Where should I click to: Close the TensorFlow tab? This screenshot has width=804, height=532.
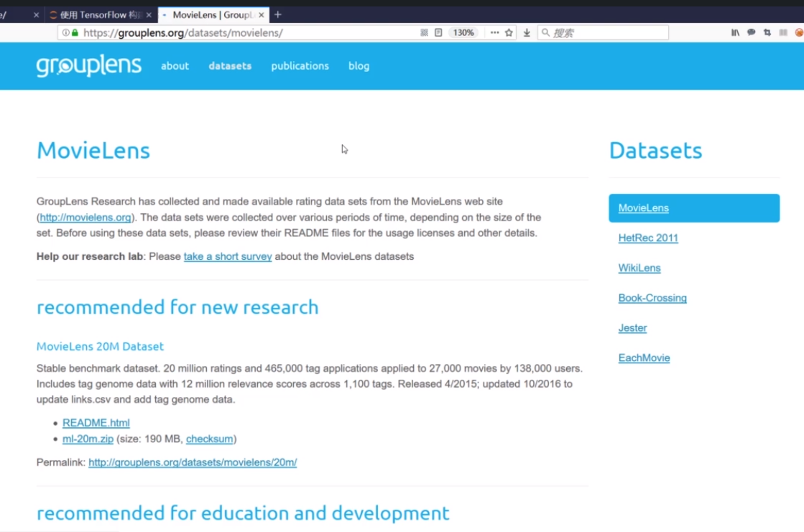click(149, 15)
